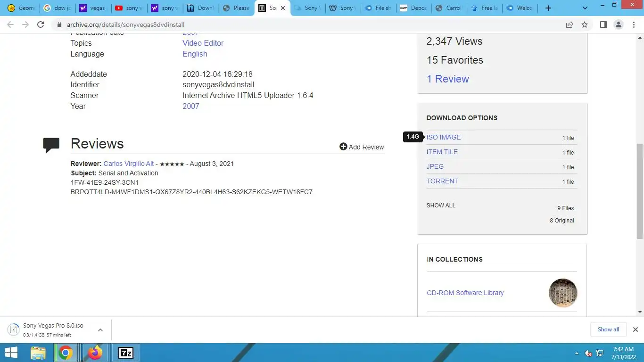The height and width of the screenshot is (362, 644).
Task: Click Add Review
Action: pos(362,147)
